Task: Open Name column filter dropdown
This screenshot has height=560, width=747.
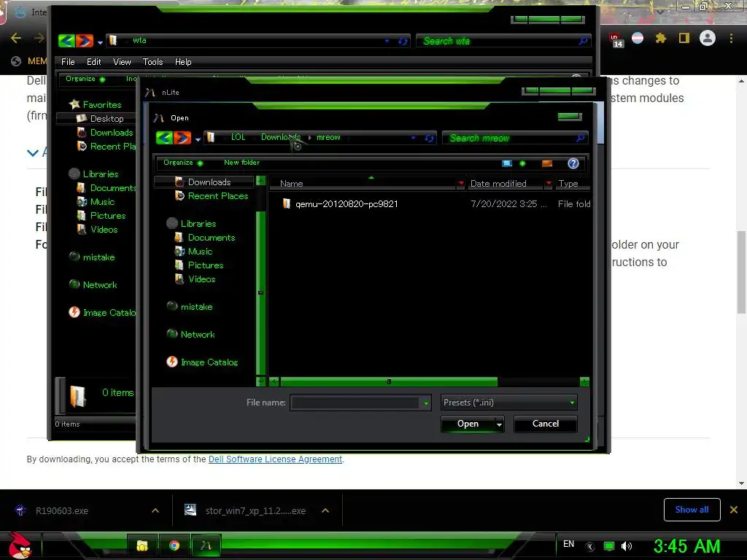Action: (x=461, y=183)
